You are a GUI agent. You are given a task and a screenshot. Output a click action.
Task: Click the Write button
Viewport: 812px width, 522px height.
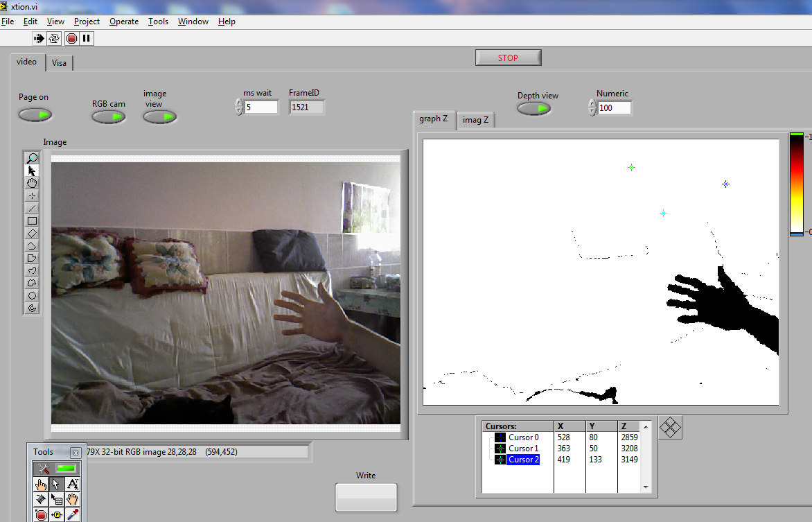366,497
